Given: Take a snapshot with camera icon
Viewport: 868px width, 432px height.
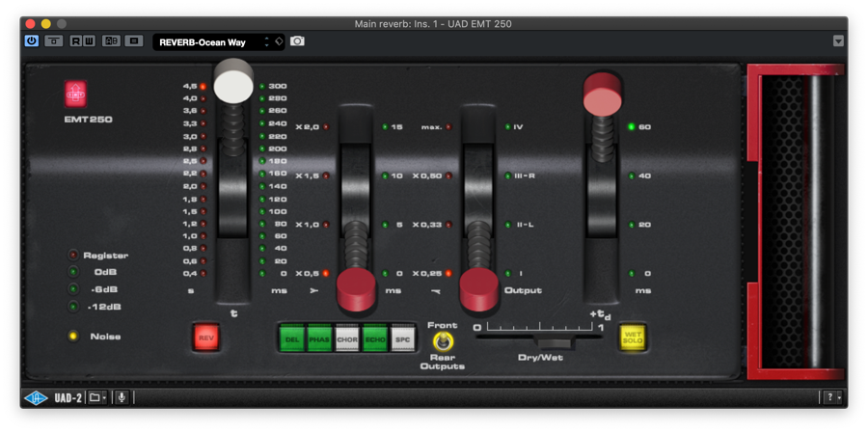Looking at the screenshot, I should coord(297,41).
